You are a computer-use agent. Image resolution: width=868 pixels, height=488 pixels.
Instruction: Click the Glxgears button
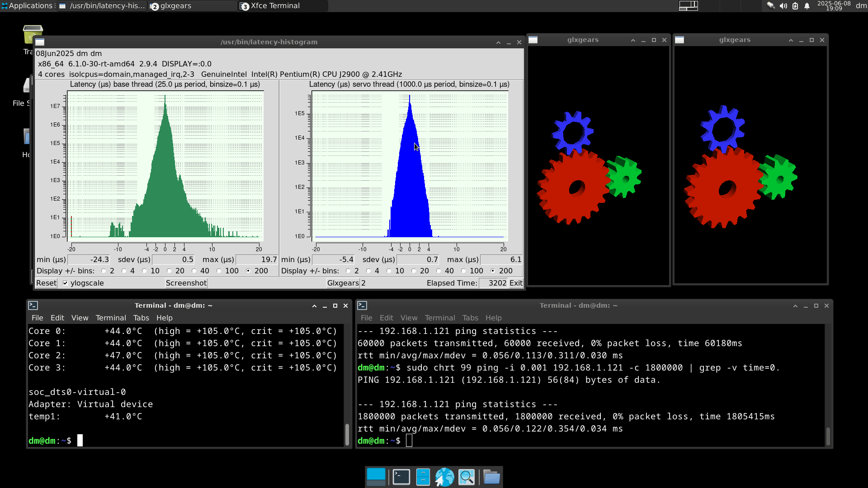[343, 283]
